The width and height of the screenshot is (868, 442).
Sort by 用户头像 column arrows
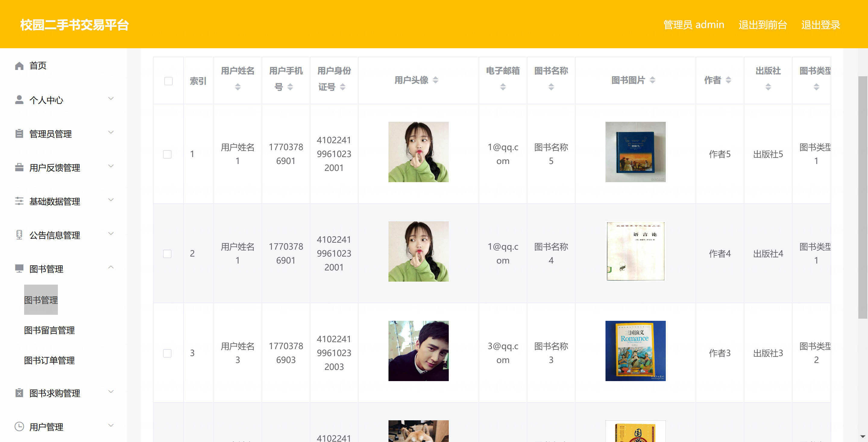[x=435, y=80]
